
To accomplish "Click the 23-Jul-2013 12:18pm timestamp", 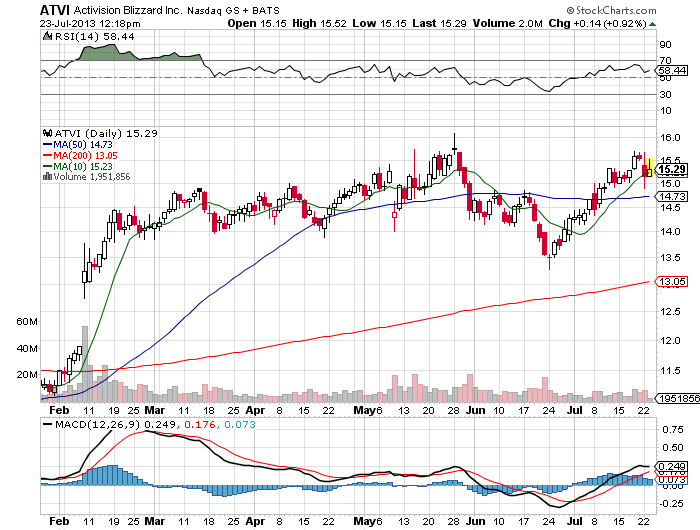I will [90, 24].
